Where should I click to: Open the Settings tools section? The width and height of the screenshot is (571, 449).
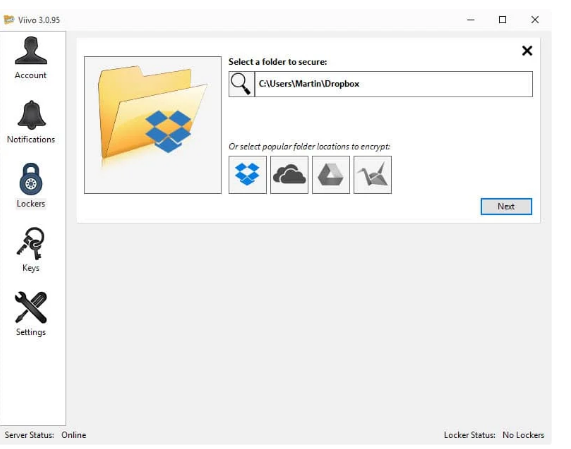pos(31,314)
